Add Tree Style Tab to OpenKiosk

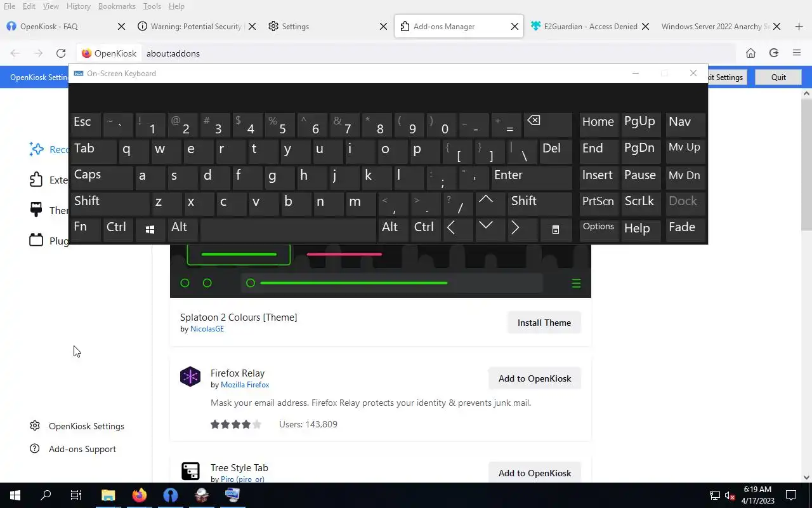535,473
